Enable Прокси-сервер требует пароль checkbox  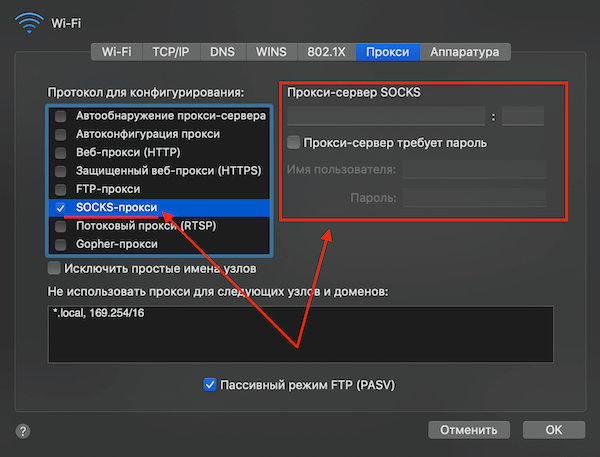(293, 143)
